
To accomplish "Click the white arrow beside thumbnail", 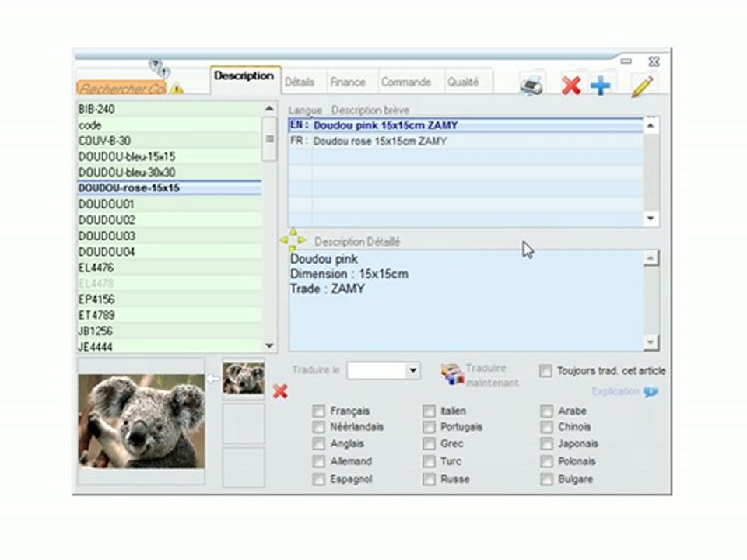I will click(x=213, y=379).
